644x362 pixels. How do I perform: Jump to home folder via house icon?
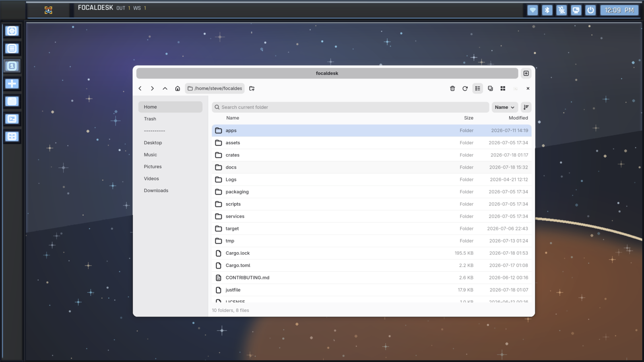178,88
